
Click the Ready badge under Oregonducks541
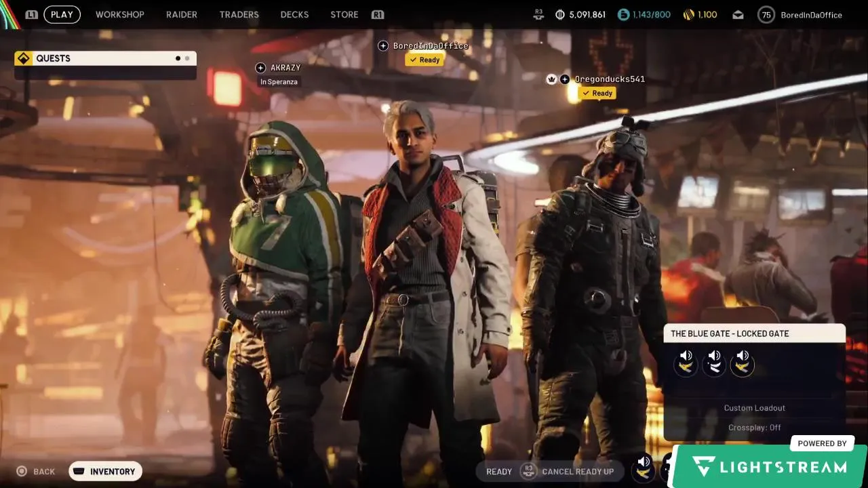597,93
